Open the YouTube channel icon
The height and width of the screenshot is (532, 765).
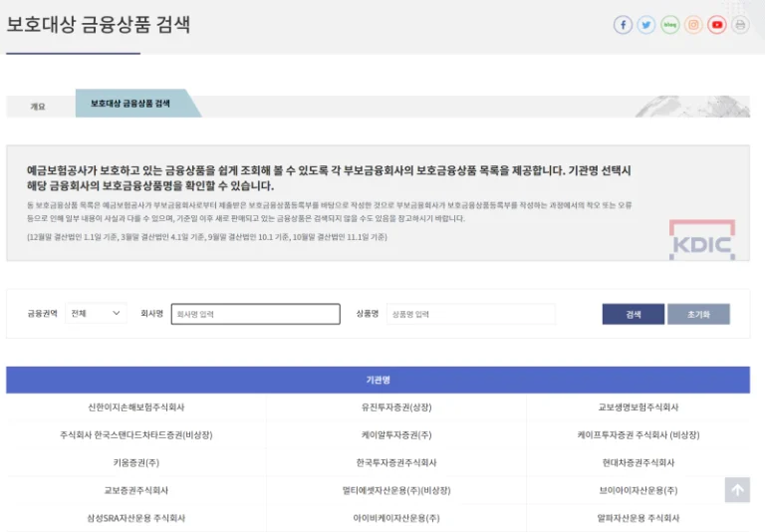click(x=717, y=25)
